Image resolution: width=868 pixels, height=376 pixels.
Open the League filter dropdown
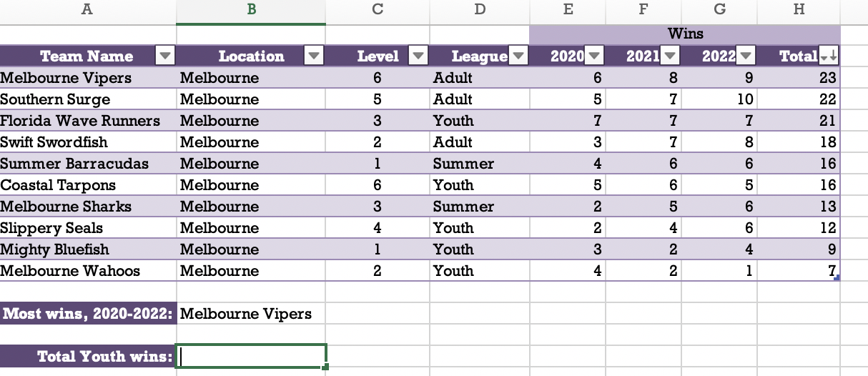pos(518,56)
